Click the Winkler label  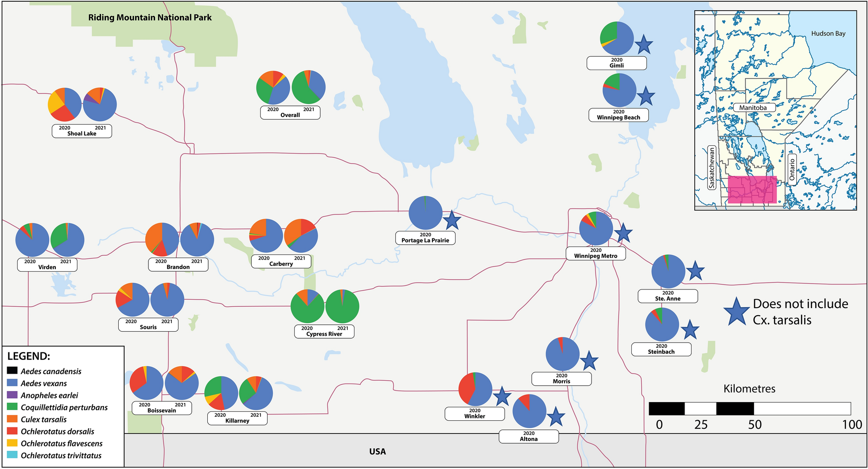475,414
